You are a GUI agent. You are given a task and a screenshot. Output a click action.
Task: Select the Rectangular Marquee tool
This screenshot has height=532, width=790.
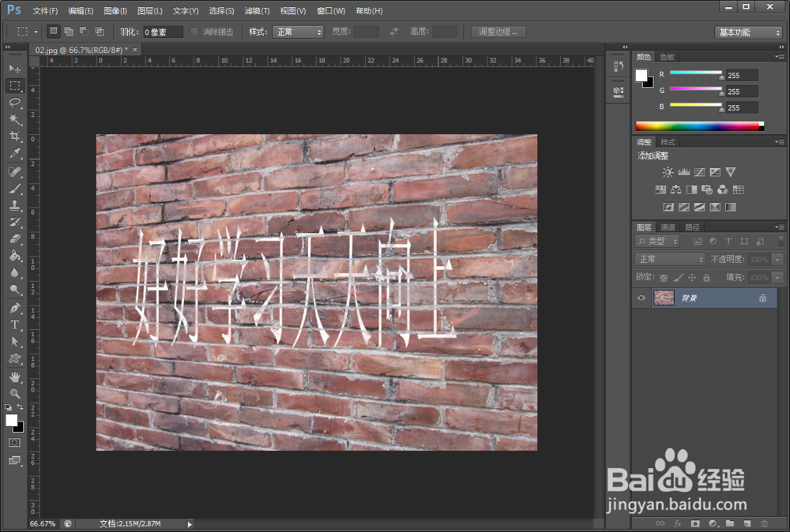tap(14, 85)
